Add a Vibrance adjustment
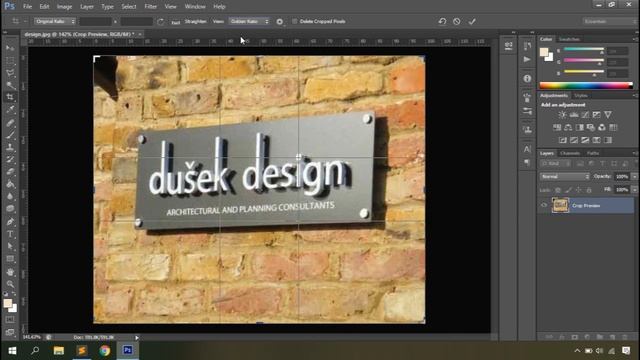640x360 pixels. [x=608, y=115]
